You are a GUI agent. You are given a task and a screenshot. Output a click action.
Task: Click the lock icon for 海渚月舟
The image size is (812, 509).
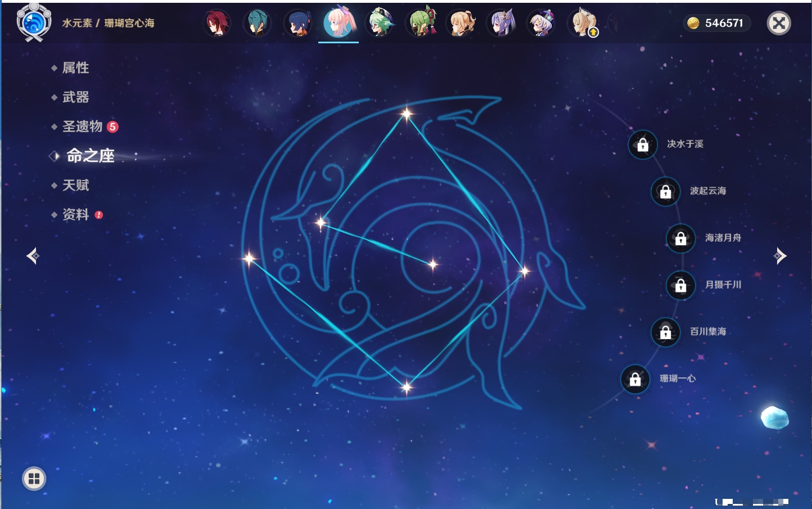[x=681, y=238]
